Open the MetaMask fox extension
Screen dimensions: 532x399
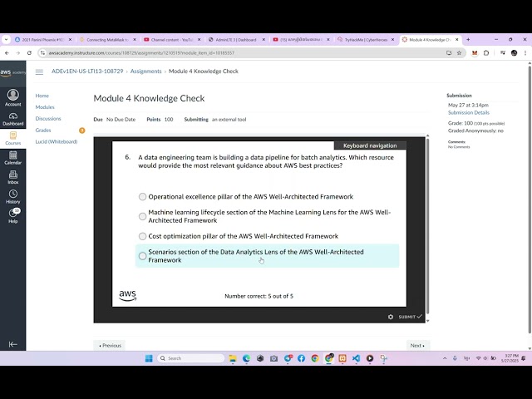pyautogui.click(x=475, y=53)
